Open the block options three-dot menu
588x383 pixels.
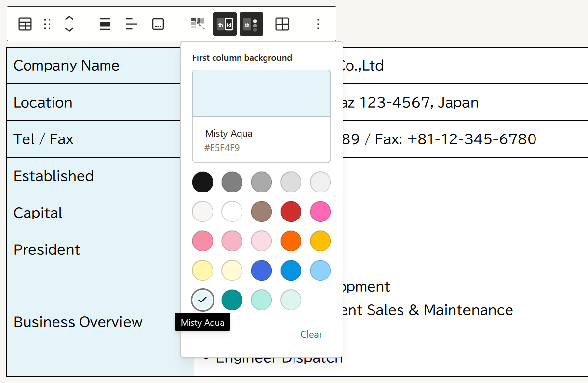[318, 25]
